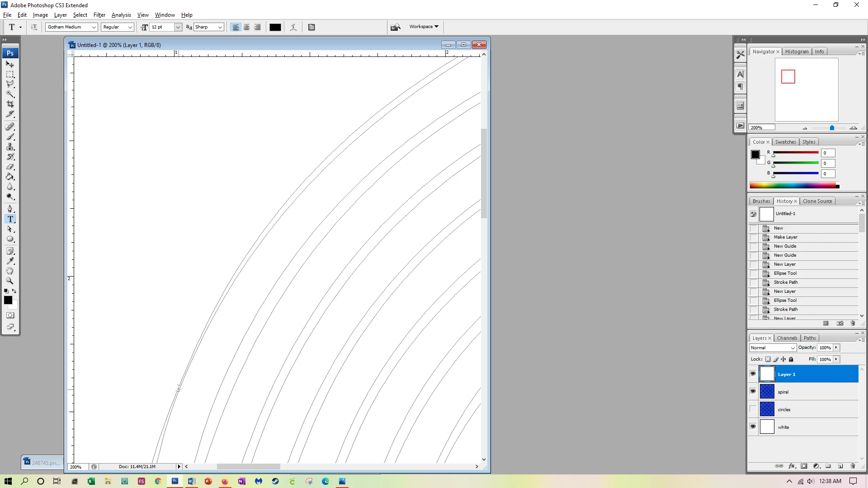Hide the white layer
The height and width of the screenshot is (488, 868).
coord(753,427)
